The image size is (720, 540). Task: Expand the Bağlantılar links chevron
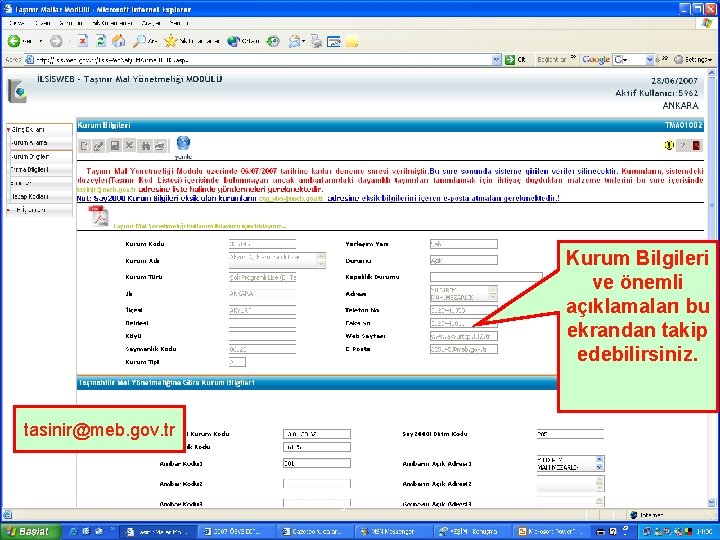coord(573,58)
